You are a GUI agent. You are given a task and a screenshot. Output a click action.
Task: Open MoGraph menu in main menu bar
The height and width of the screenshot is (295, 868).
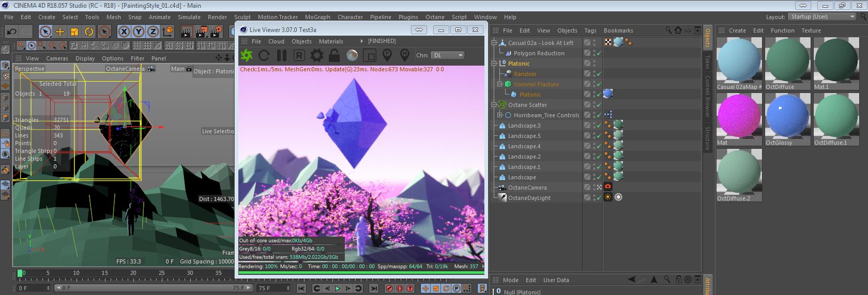pyautogui.click(x=317, y=17)
